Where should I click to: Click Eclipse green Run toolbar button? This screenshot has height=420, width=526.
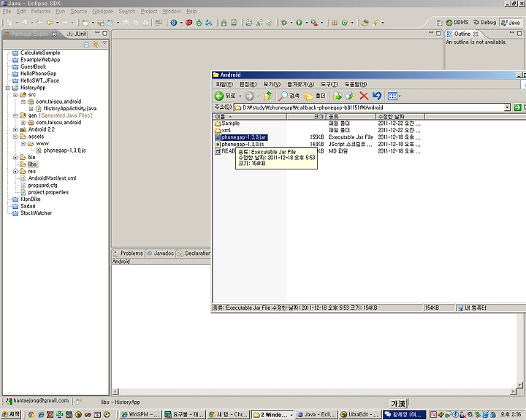tap(299, 23)
